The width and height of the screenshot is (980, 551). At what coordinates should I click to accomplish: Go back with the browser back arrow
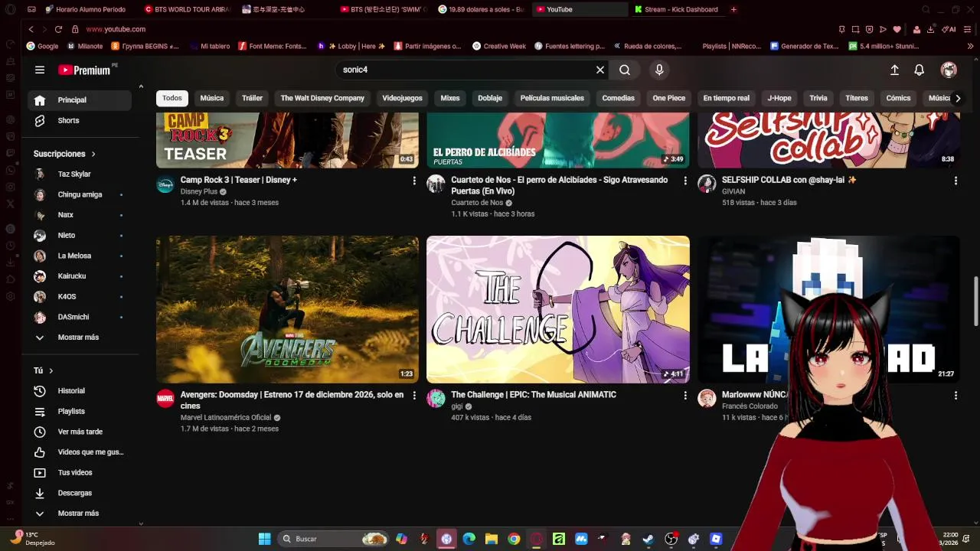coord(31,29)
